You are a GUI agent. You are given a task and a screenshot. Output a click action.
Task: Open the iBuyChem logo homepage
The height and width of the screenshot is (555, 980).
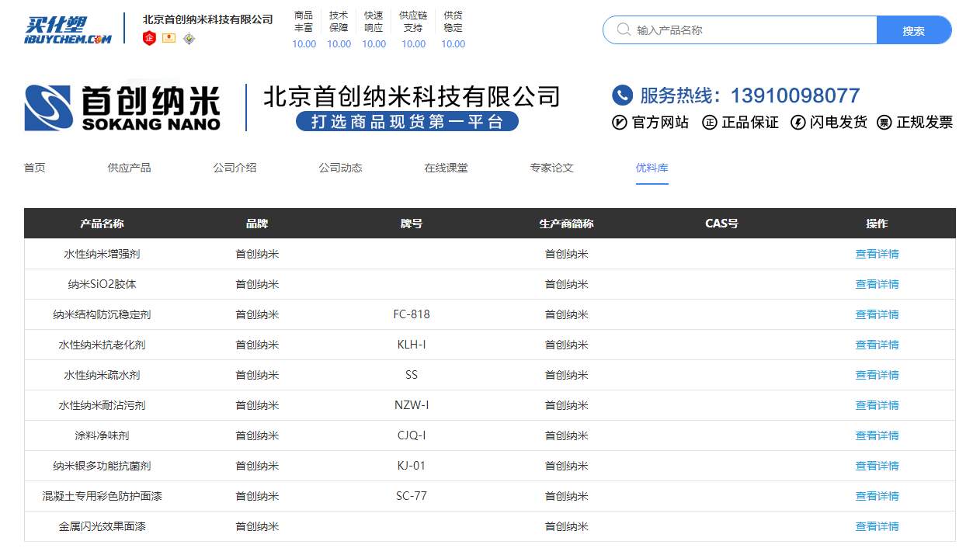(68, 30)
